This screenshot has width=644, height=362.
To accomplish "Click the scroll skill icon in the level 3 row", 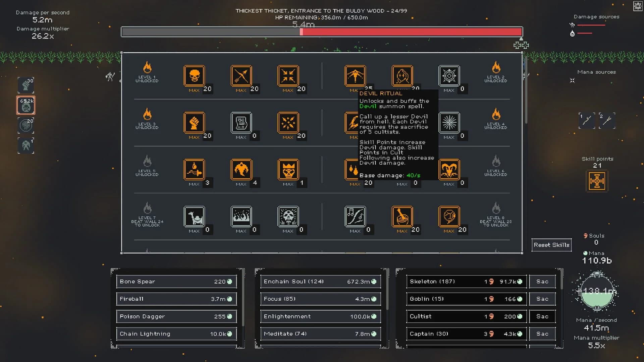I will (241, 123).
